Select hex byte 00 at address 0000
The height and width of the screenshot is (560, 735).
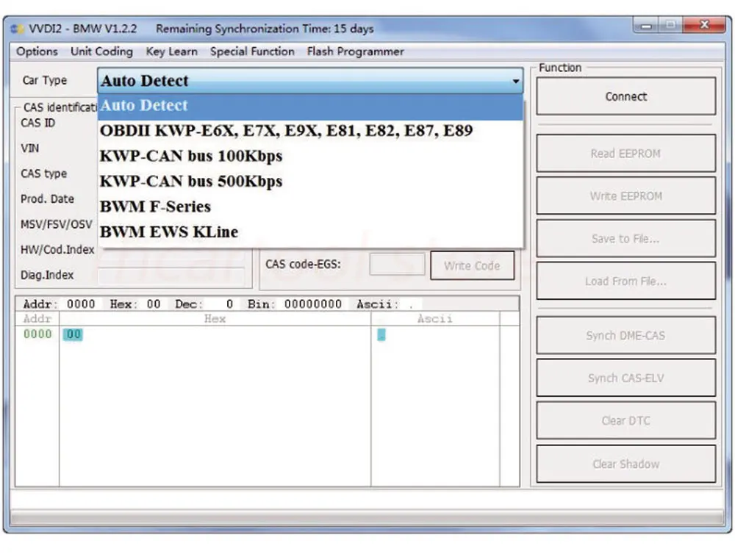pos(73,334)
